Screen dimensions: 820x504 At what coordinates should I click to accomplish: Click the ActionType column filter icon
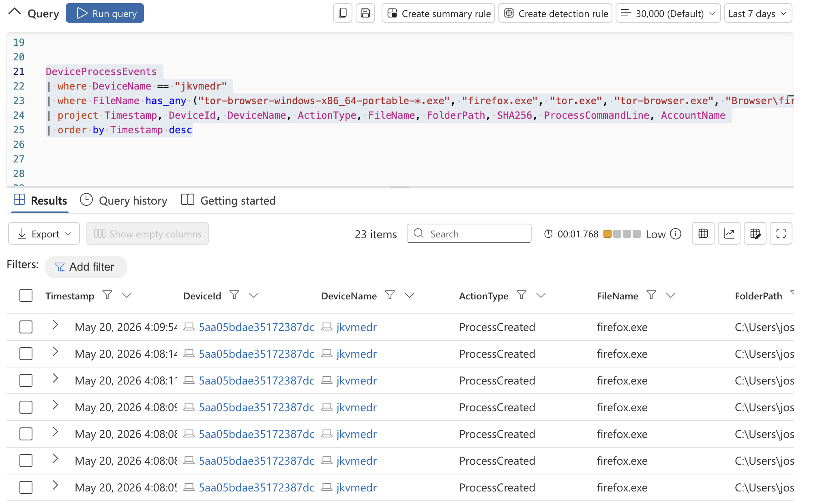coord(522,295)
